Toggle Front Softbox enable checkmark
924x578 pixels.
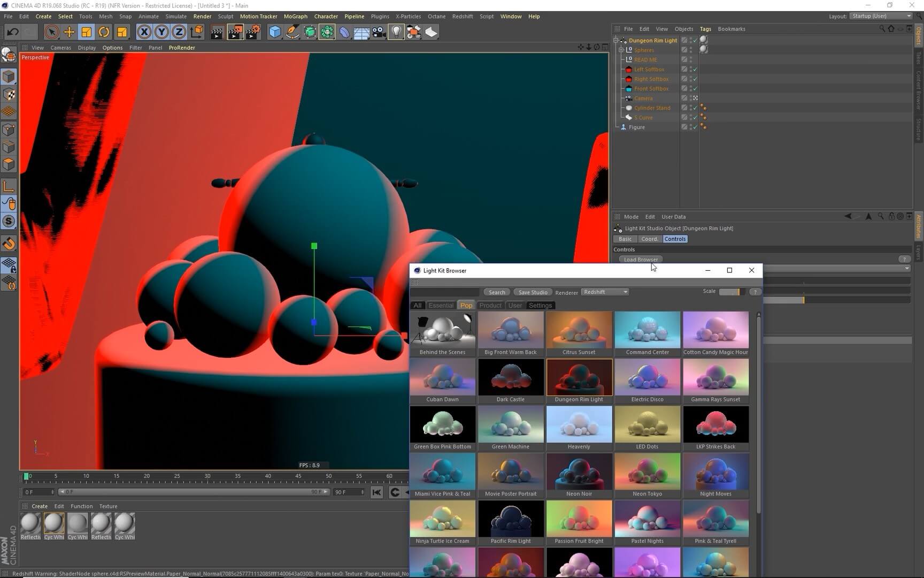click(x=695, y=89)
